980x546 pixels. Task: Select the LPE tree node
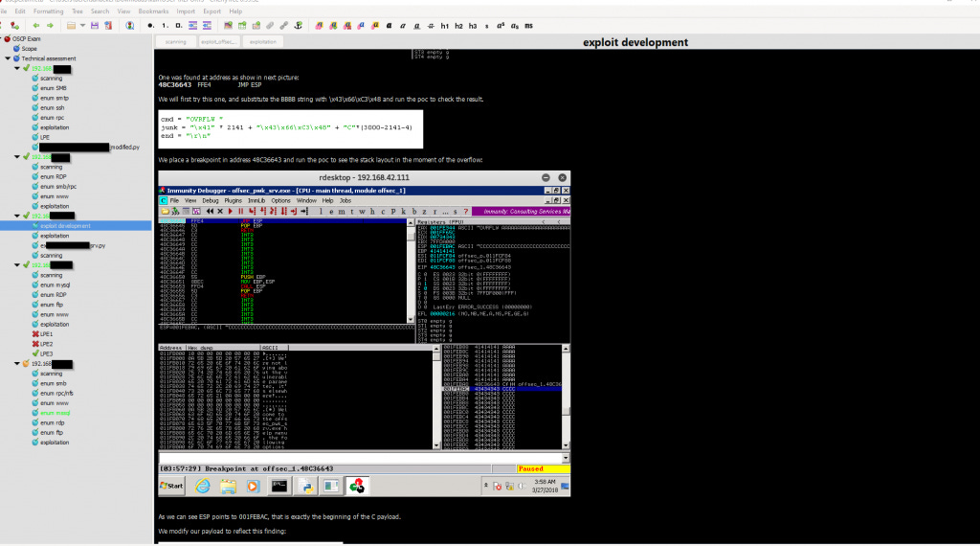45,137
